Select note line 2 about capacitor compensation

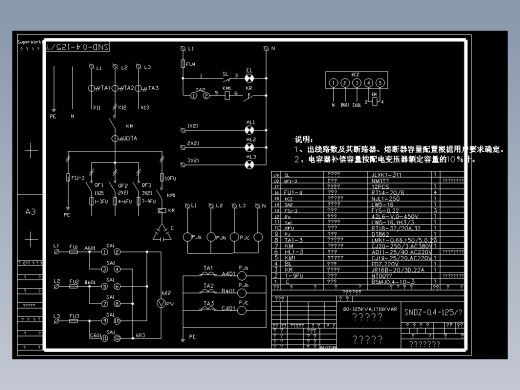pyautogui.click(x=385, y=159)
